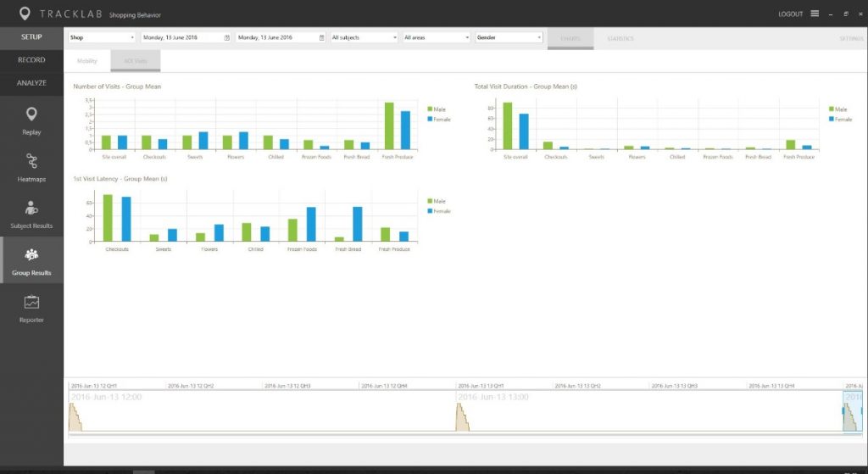Click the '1st Visit Latency - Group Mean (s)' title
The width and height of the screenshot is (868, 474).
[120, 179]
